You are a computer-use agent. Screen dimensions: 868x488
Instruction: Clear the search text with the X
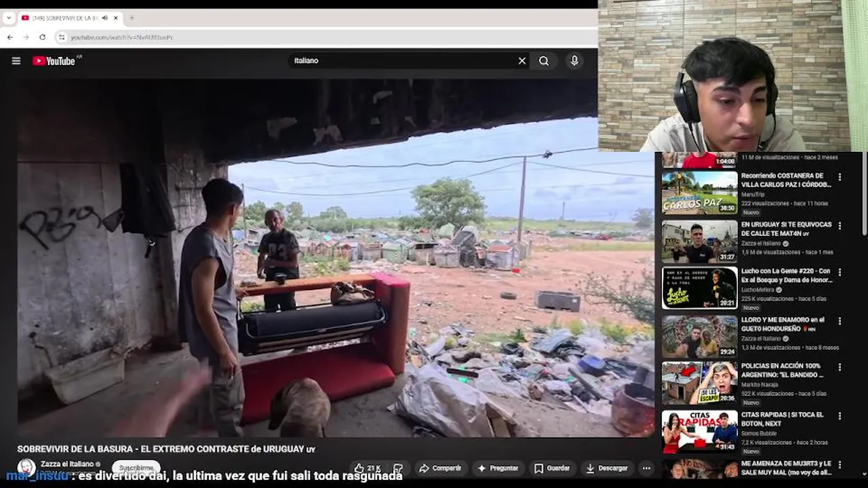[x=522, y=61]
